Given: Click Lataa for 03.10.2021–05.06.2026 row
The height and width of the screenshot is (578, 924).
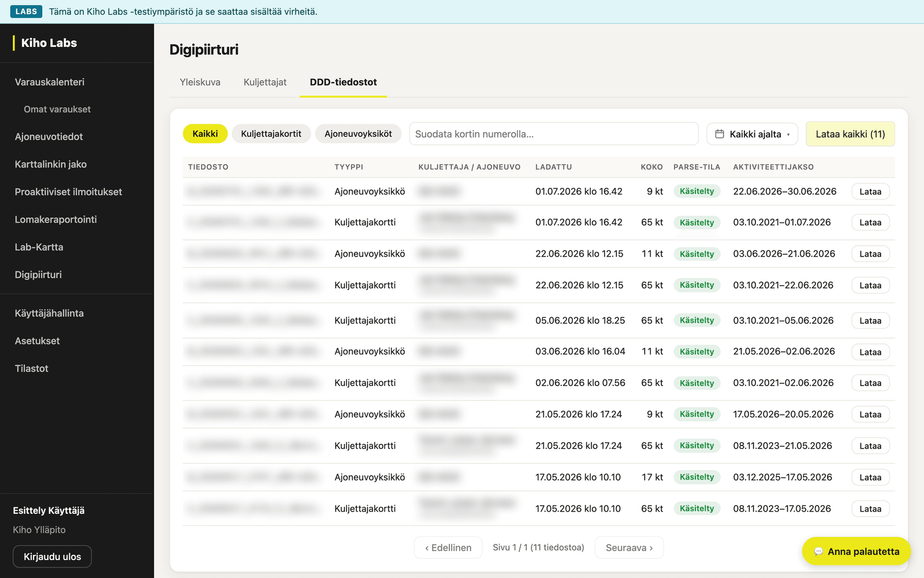Looking at the screenshot, I should pyautogui.click(x=870, y=321).
